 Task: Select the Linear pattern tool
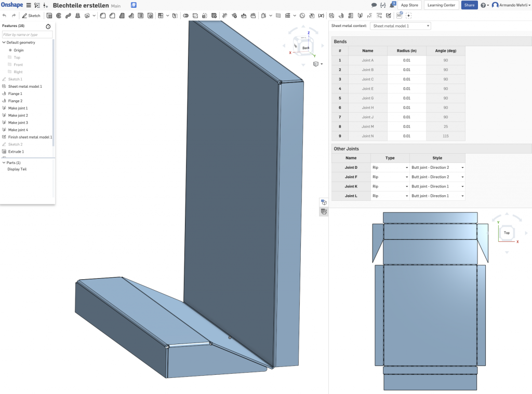point(161,16)
